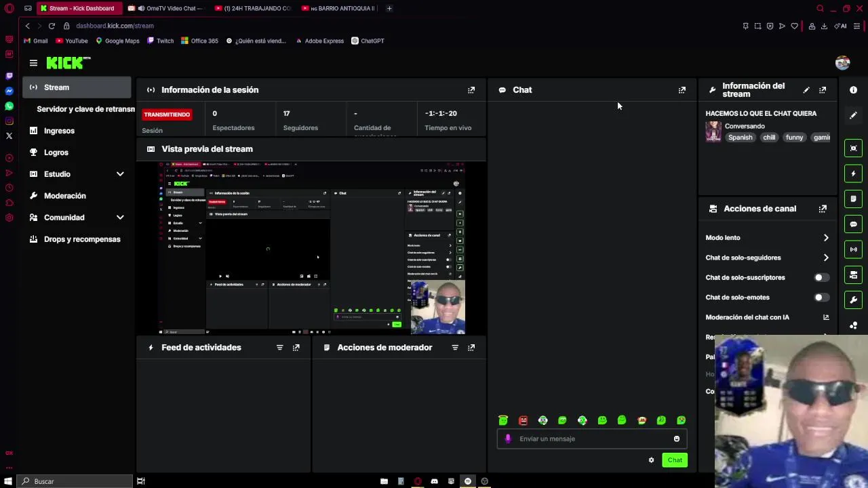Open Moderación del chat con IA link

[826, 317]
